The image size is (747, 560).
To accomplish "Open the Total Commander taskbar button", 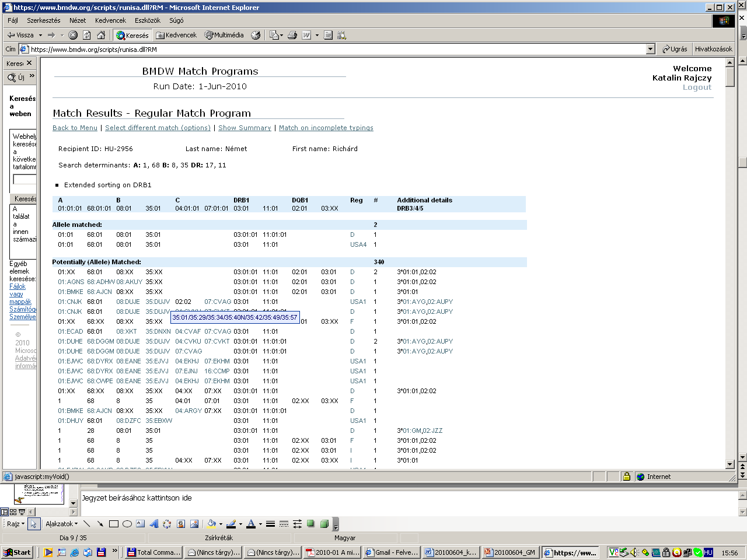I will point(154,552).
